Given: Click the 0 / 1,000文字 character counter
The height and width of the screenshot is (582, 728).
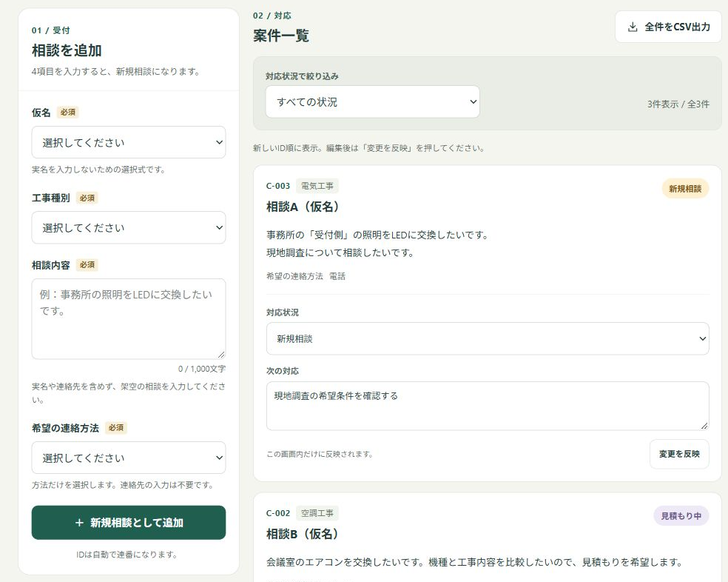Looking at the screenshot, I should click(x=202, y=369).
